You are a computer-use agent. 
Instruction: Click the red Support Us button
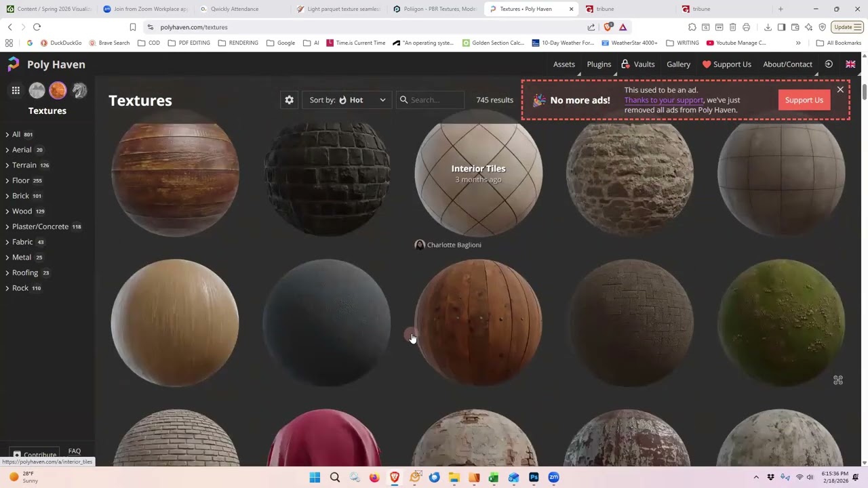click(804, 100)
